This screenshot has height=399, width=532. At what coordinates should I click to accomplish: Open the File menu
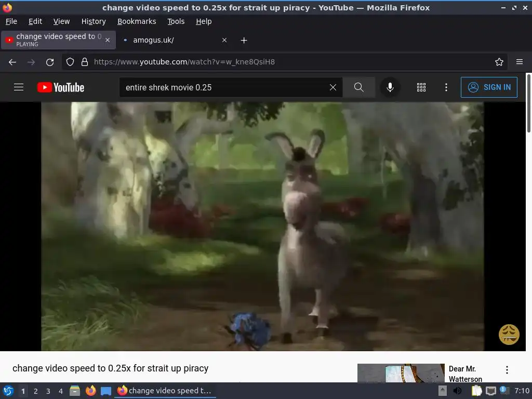tap(11, 21)
